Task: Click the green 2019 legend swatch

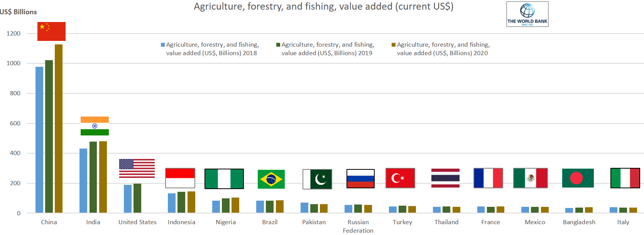Action: click(x=278, y=45)
